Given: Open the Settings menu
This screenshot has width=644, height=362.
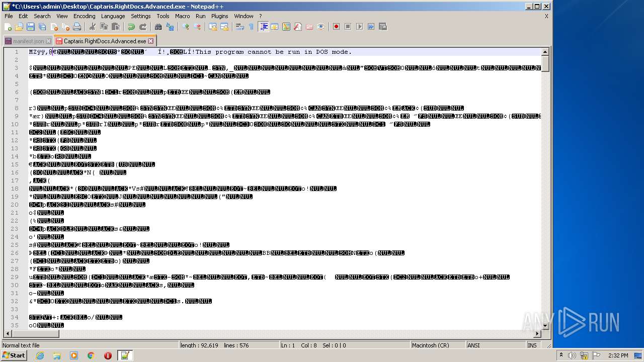Looking at the screenshot, I should (x=141, y=16).
